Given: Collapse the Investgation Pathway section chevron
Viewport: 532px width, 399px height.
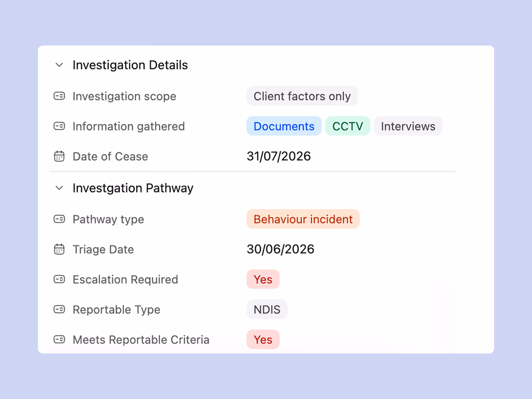Looking at the screenshot, I should pyautogui.click(x=59, y=188).
